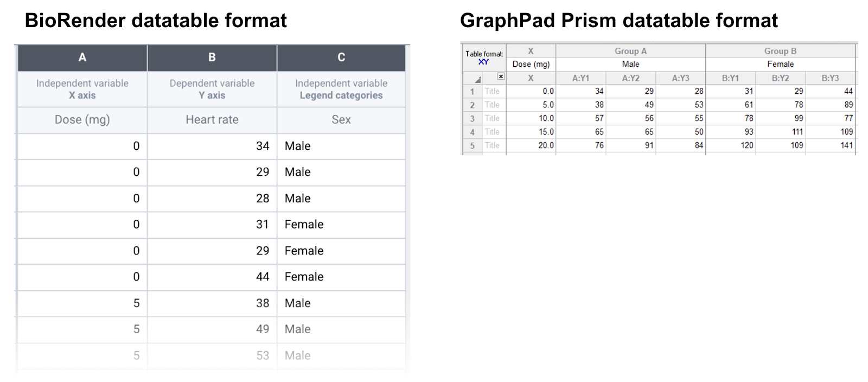Click the blue XY table format link
868x382 pixels.
coord(483,62)
